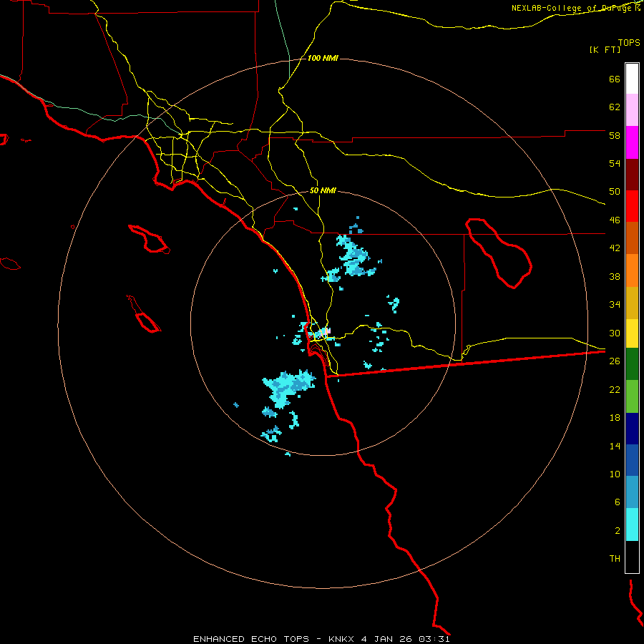This screenshot has height=644, width=644.
Task: Click the 6 legend value
Action: (618, 502)
